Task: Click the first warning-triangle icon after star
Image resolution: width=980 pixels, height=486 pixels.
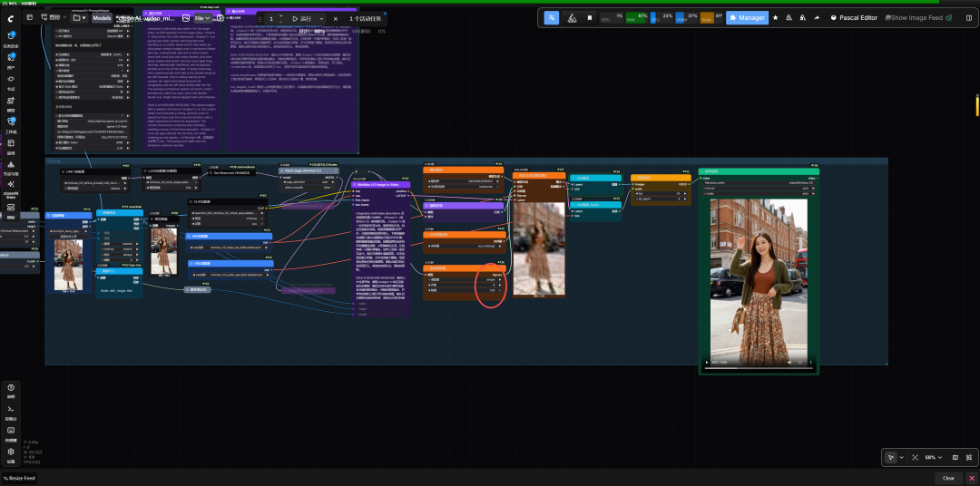Action: 789,17
